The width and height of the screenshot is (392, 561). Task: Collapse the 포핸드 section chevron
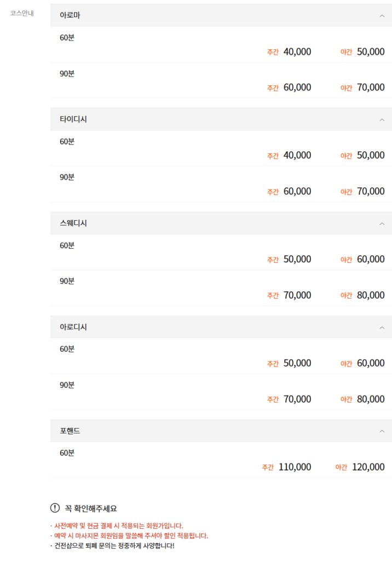click(382, 431)
